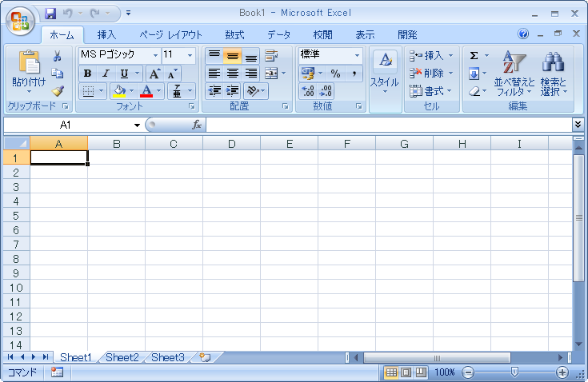
Task: Click the AutoSum sigma icon
Action: point(474,56)
